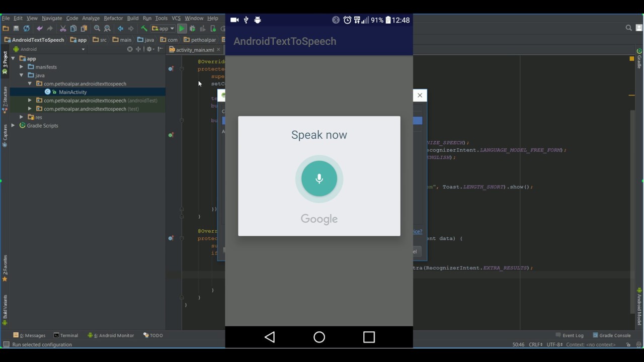Expand the res folder arrow
The image size is (644, 362).
(x=22, y=117)
